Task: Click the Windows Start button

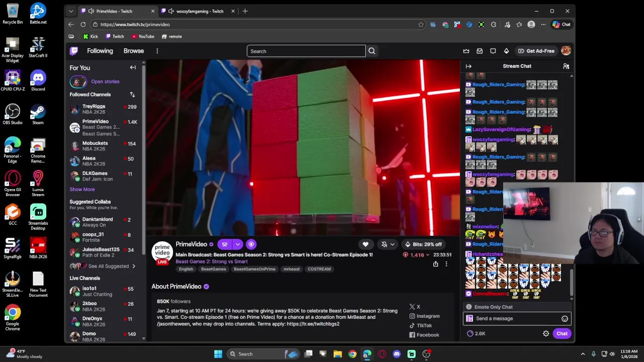Action: click(x=218, y=354)
